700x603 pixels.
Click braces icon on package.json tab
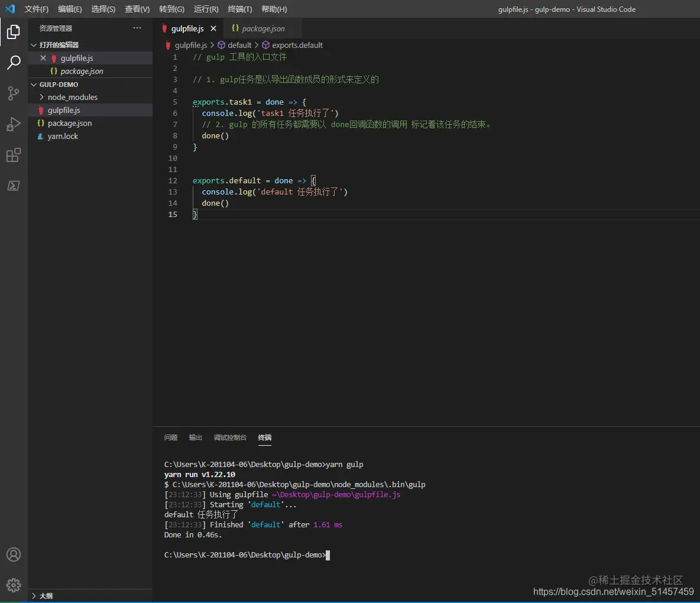(235, 28)
